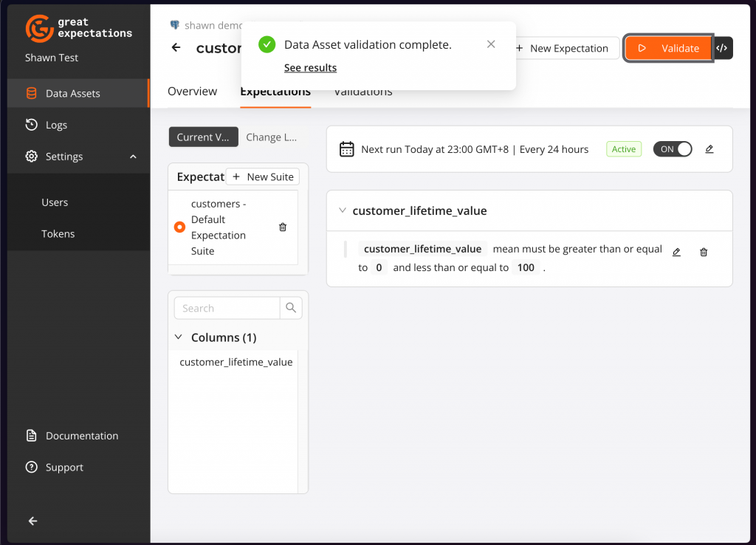Viewport: 756px width, 545px height.
Task: Click the back arrow next to asset title
Action: click(176, 48)
